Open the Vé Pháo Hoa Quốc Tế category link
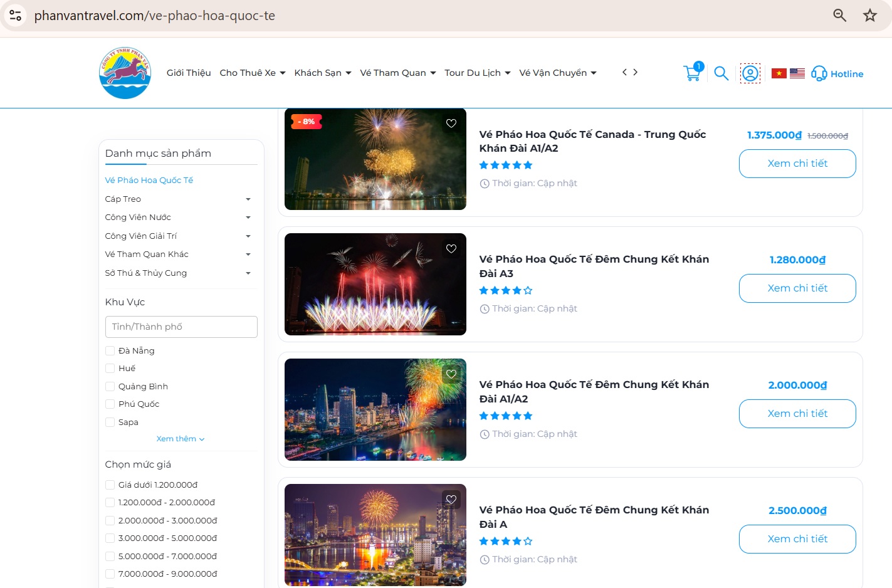 149,180
